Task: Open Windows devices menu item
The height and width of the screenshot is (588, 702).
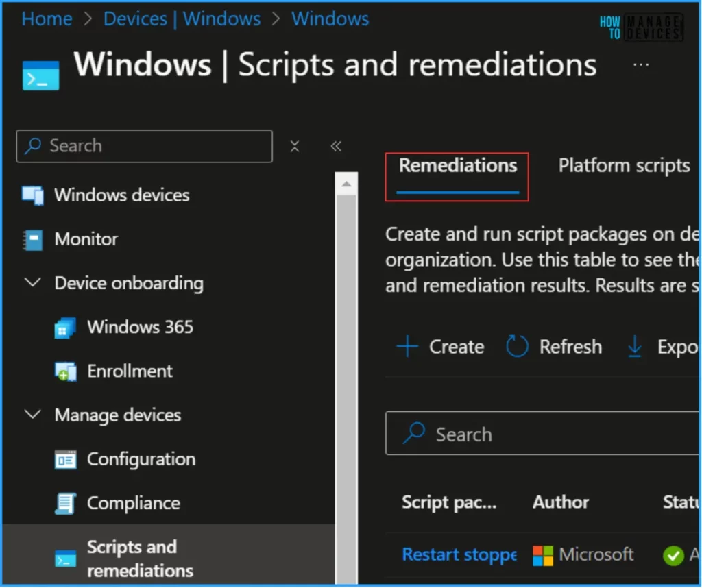Action: tap(122, 195)
